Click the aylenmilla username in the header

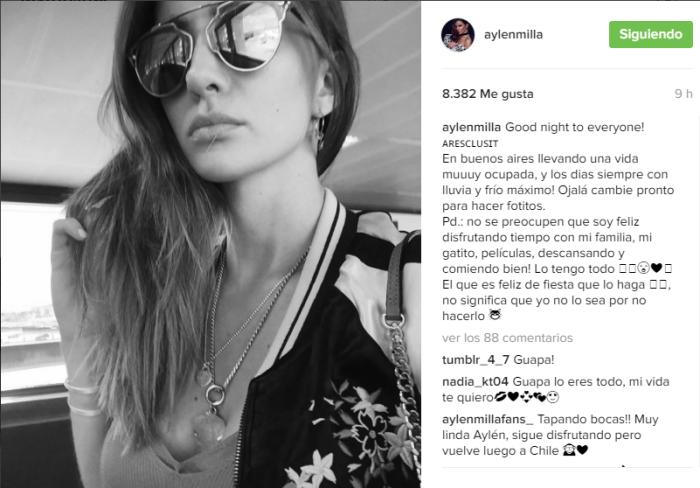pos(513,35)
